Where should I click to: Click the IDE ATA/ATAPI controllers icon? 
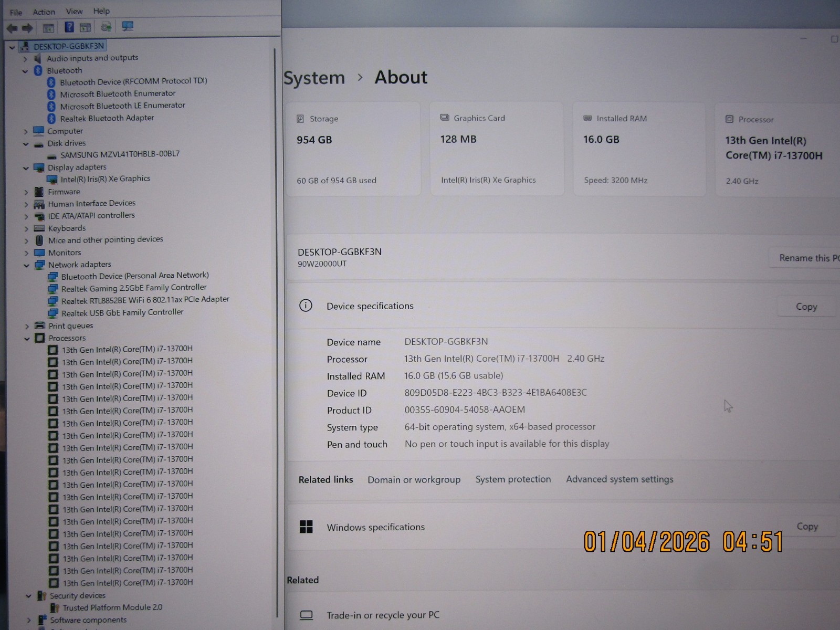coord(39,216)
